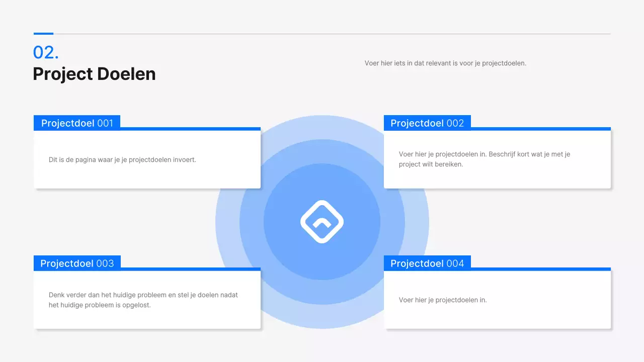The image size is (644, 362).
Task: Click the text inside the Projectdoel 001 card
Action: click(x=122, y=159)
